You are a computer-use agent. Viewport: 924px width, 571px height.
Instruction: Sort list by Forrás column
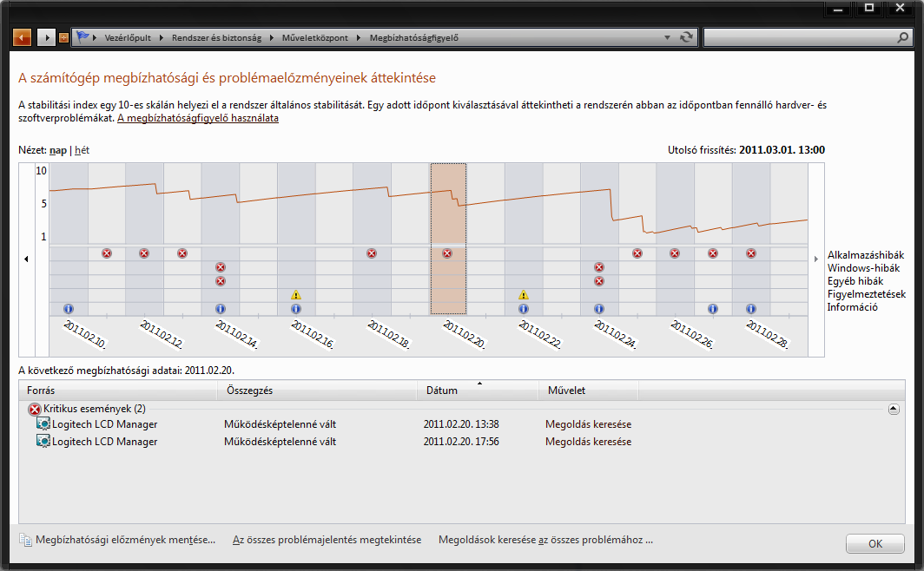118,391
